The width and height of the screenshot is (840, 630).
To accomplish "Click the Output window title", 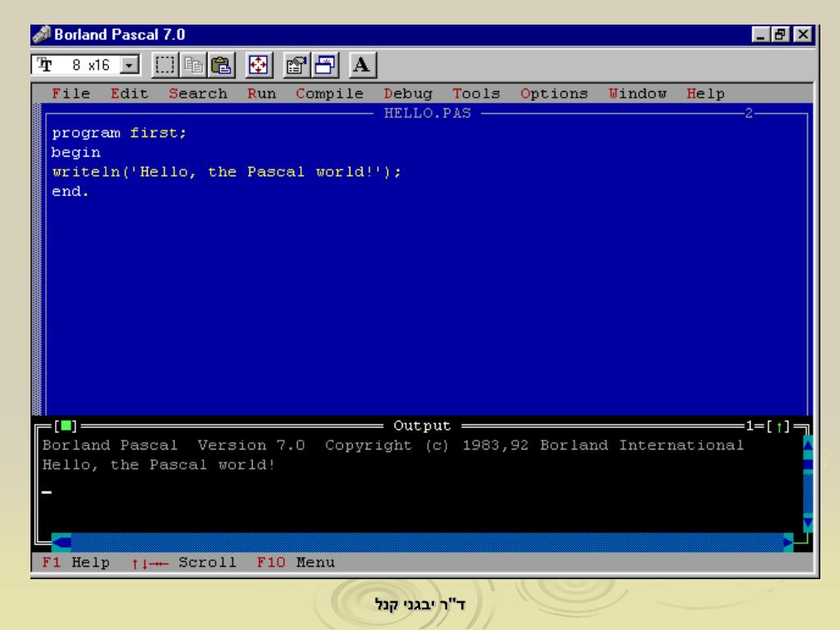I will pos(422,426).
